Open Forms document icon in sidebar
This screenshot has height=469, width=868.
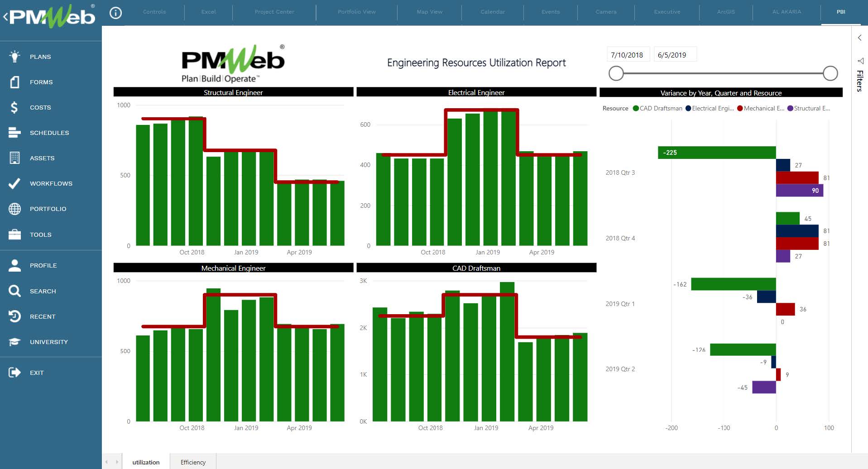pos(14,82)
